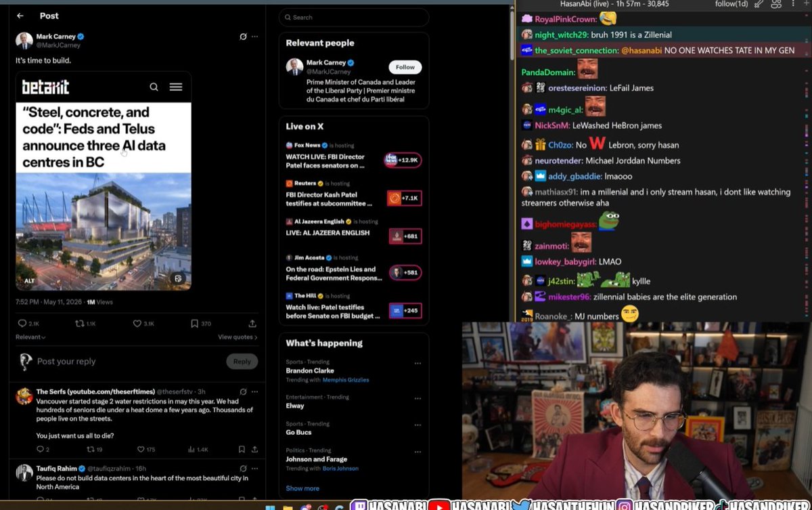Open Mark Carney's avatar on the post

tap(24, 40)
